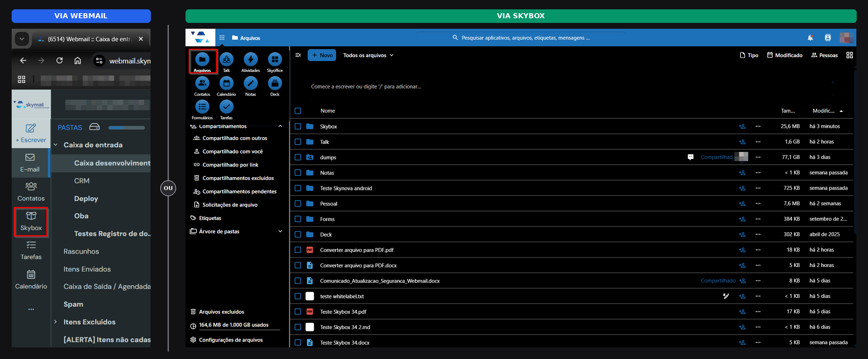Expand the Itens Excluídos folder
The width and height of the screenshot is (868, 359).
(x=56, y=322)
